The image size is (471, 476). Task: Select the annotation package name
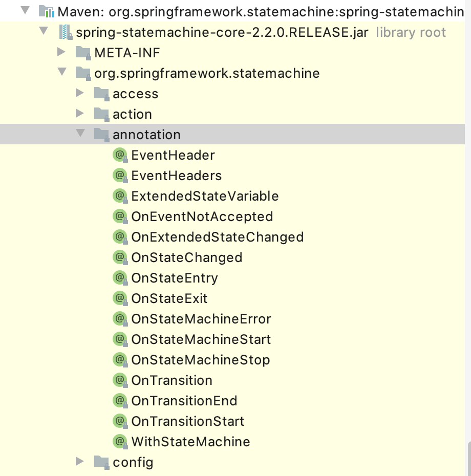click(146, 135)
